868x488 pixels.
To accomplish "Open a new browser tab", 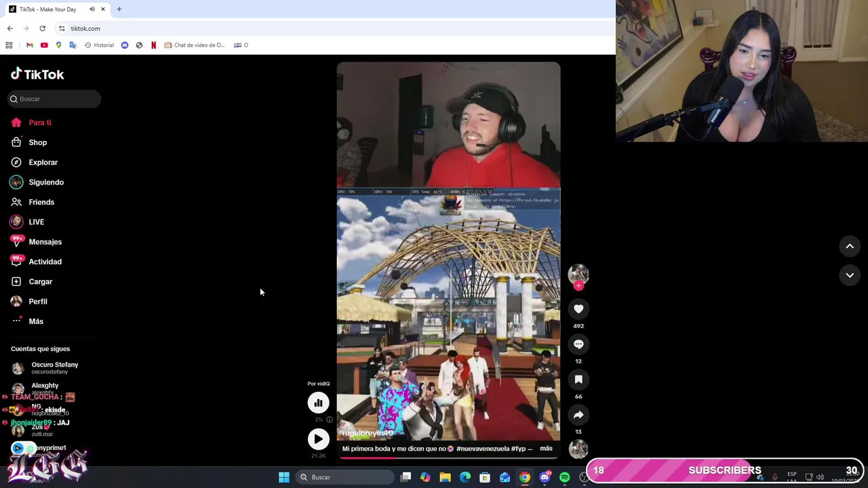I will (119, 9).
